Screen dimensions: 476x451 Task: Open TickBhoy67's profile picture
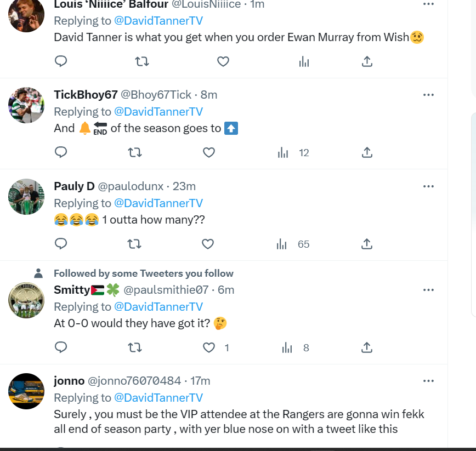pyautogui.click(x=26, y=105)
